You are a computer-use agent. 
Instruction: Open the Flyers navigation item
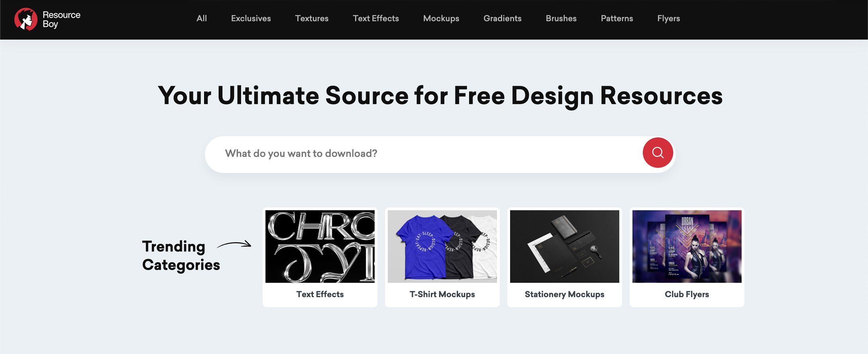coord(668,18)
